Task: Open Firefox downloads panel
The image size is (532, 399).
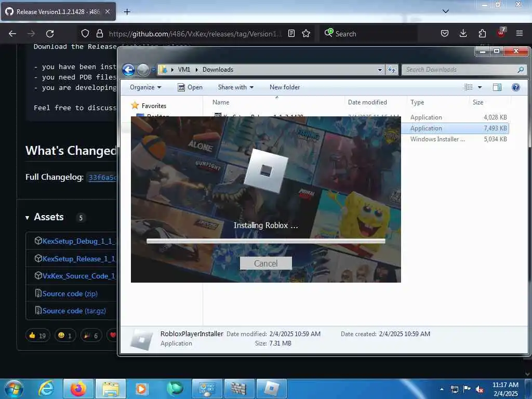Action: click(x=463, y=33)
